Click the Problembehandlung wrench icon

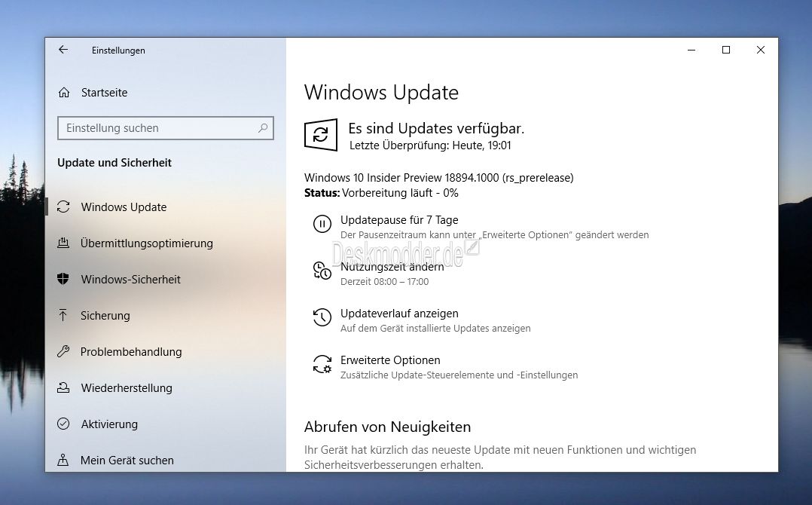(63, 352)
